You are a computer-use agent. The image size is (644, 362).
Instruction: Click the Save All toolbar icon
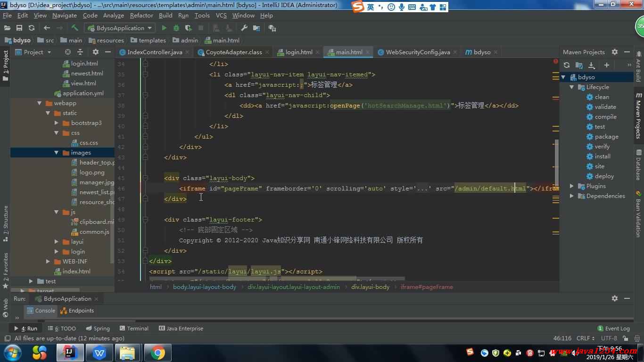click(x=19, y=28)
